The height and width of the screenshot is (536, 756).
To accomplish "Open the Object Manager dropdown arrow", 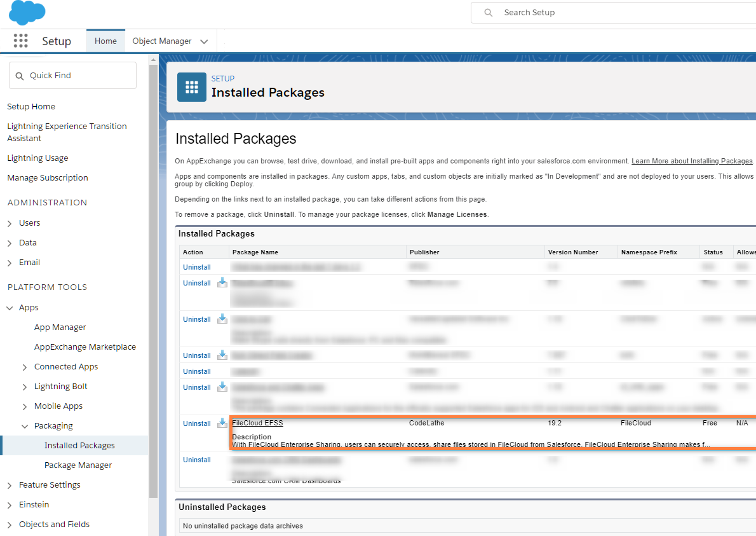I will [x=204, y=41].
